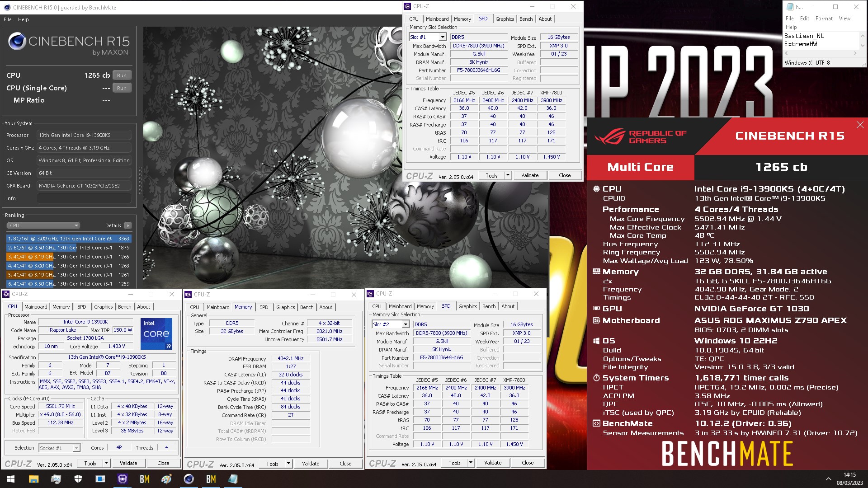Image resolution: width=868 pixels, height=488 pixels.
Task: Click Tools button in CPU-Z CPU tab window
Action: [90, 463]
